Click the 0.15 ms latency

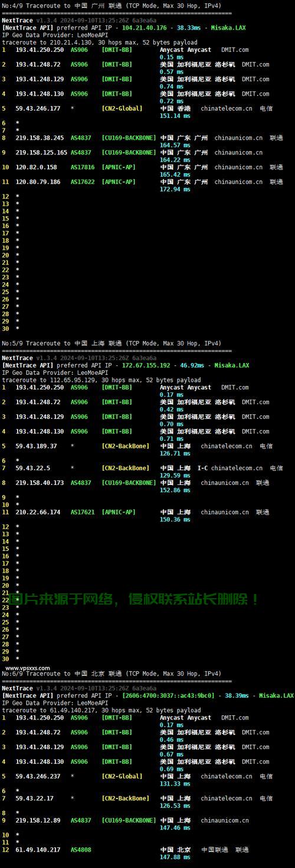[x=172, y=57]
